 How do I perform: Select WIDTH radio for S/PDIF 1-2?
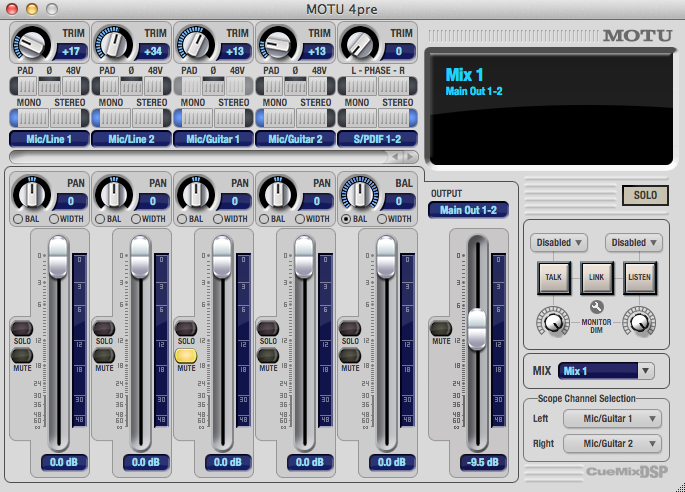(382, 219)
